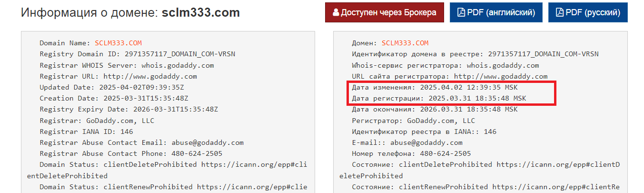This screenshot has height=193, width=644.
Task: Click the highlighted Дата изменения line
Action: pos(435,88)
